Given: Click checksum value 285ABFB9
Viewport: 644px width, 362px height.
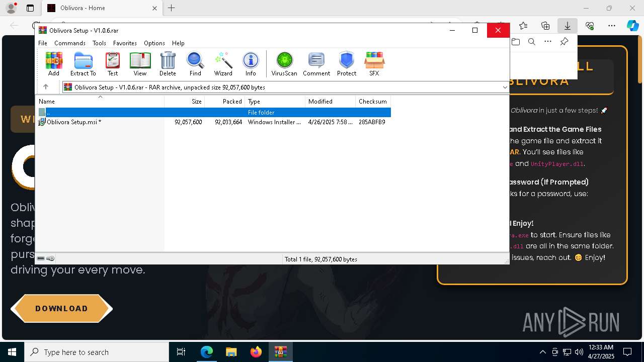Looking at the screenshot, I should pos(372,122).
